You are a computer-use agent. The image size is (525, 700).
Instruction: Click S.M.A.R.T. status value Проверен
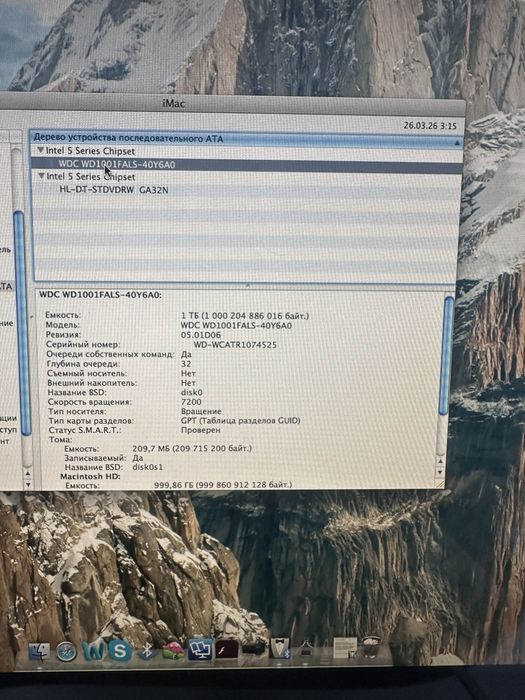(x=200, y=430)
